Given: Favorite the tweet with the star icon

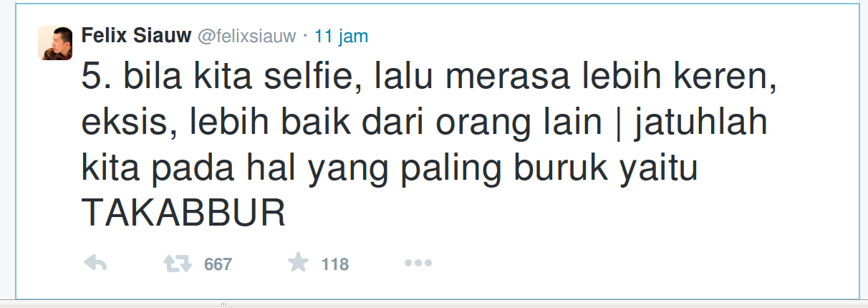Looking at the screenshot, I should pos(298,263).
